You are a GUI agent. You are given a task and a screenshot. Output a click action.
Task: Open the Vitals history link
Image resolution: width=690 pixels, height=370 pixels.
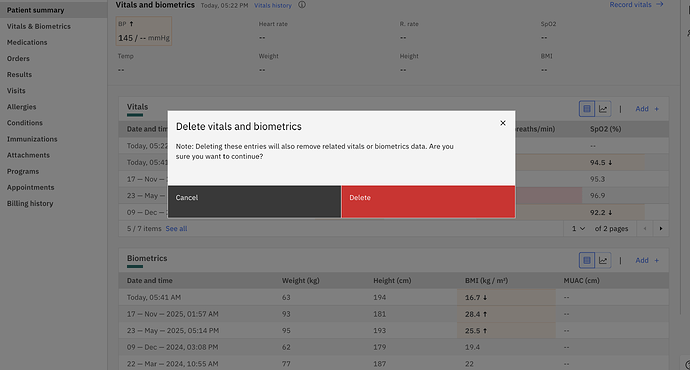pos(273,6)
